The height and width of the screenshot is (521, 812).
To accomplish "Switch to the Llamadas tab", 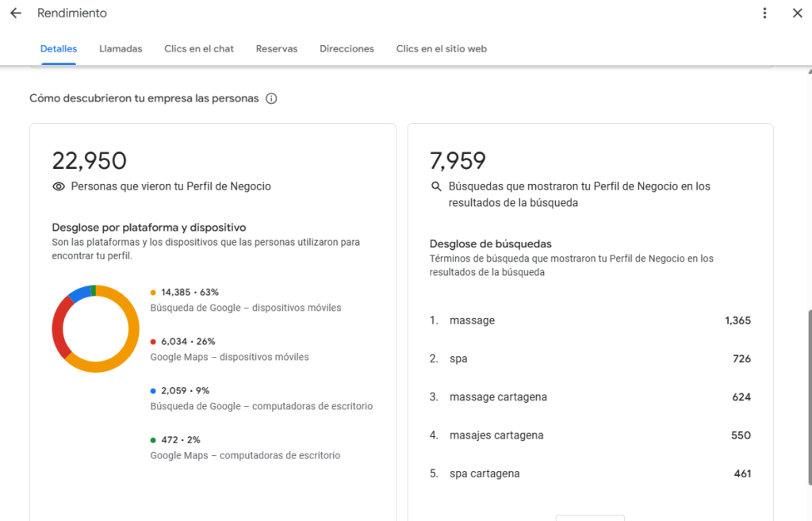I will tap(121, 48).
